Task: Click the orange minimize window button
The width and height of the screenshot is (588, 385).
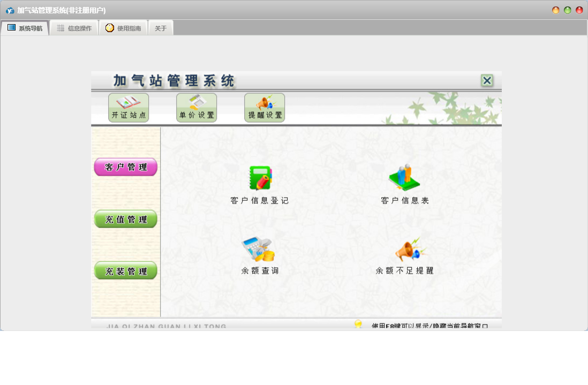Action: 556,10
